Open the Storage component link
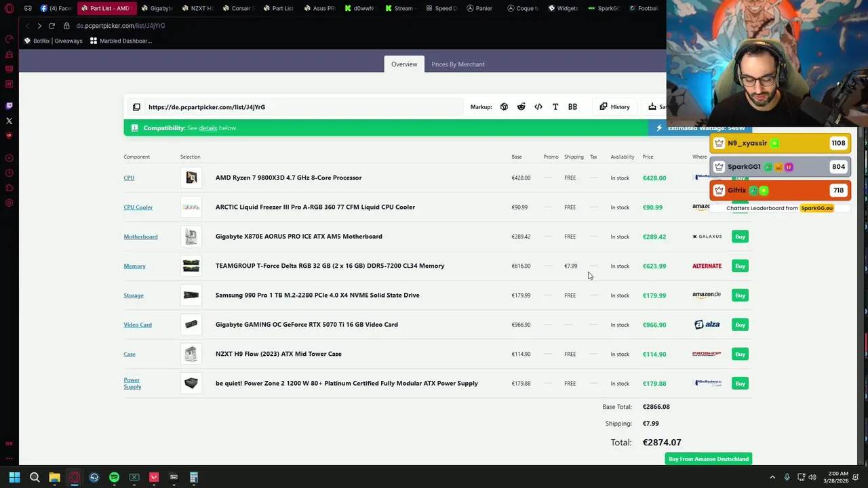Image resolution: width=868 pixels, height=488 pixels. (134, 296)
